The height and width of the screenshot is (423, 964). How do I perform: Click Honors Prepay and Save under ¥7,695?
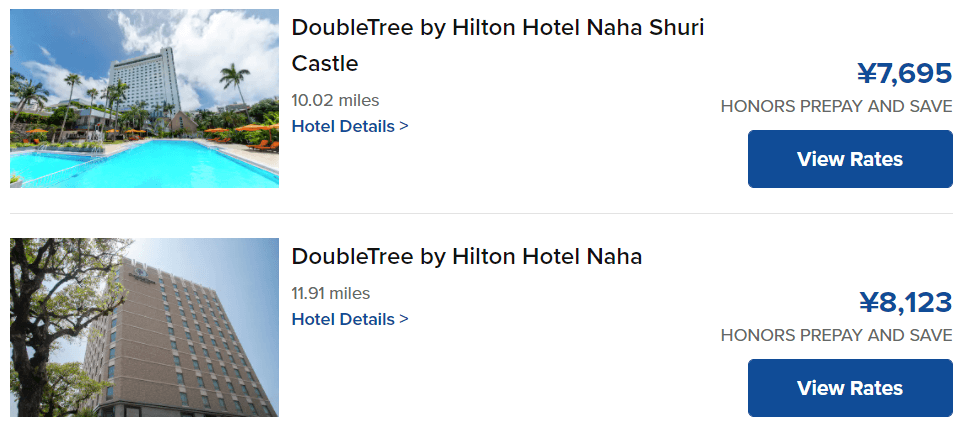pos(836,107)
